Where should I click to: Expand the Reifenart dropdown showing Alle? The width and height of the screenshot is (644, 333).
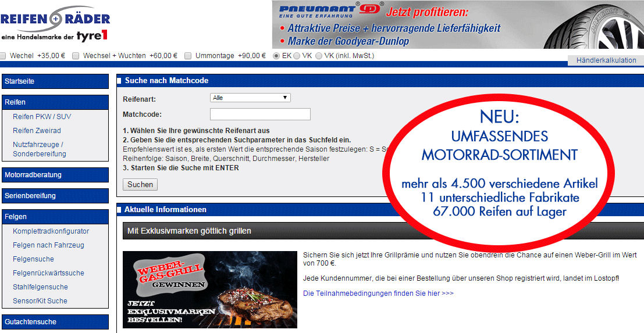click(x=250, y=98)
